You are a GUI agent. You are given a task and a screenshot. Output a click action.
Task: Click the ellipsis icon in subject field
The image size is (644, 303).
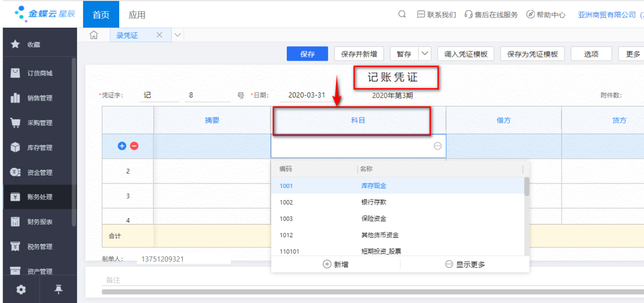(x=437, y=146)
